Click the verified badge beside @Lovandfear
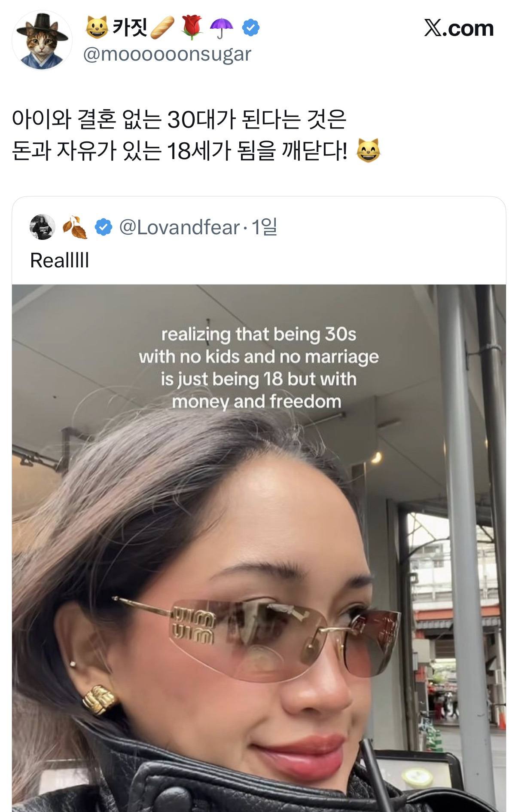This screenshot has width=518, height=812. pos(104,227)
